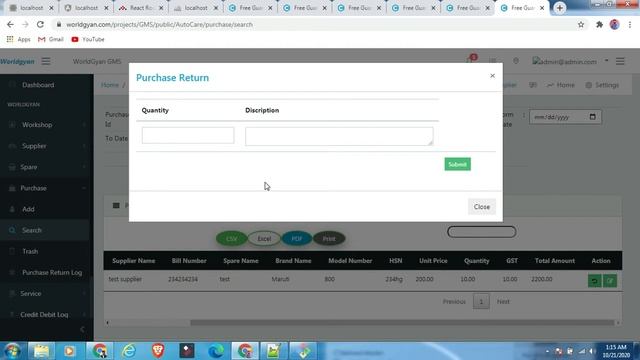Close the Purchase Return dialog with Close button
Screen dimensions: 640x360
tap(482, 207)
